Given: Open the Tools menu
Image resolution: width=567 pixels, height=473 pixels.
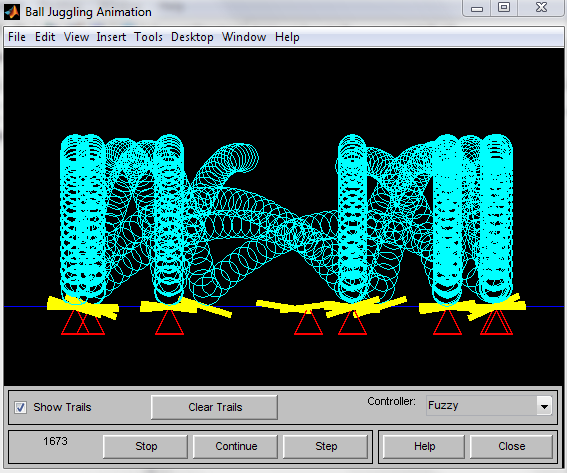Looking at the screenshot, I should pos(148,37).
